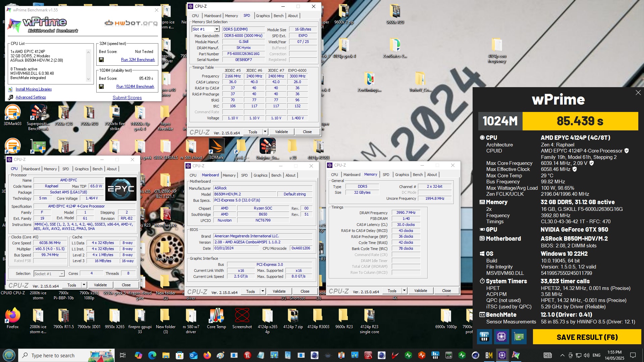The image size is (644, 362).
Task: Open About tab in Mainboard window
Action: point(290,175)
